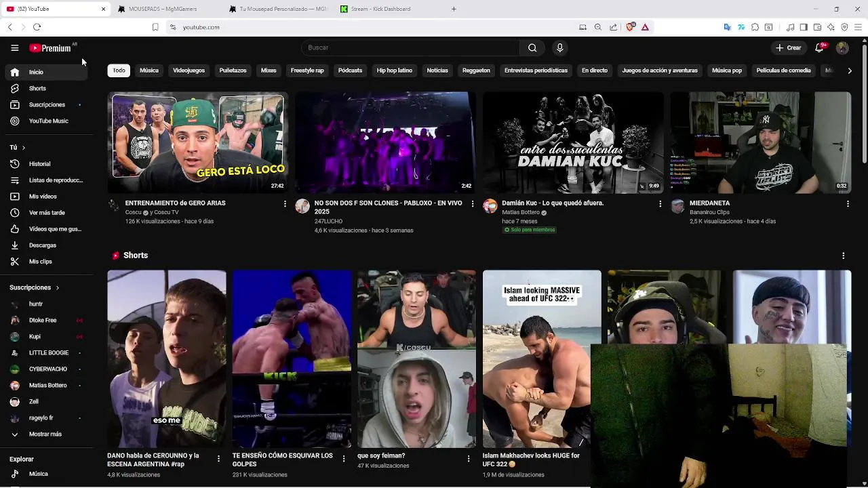Open Suscripciones in sidebar

click(45, 104)
